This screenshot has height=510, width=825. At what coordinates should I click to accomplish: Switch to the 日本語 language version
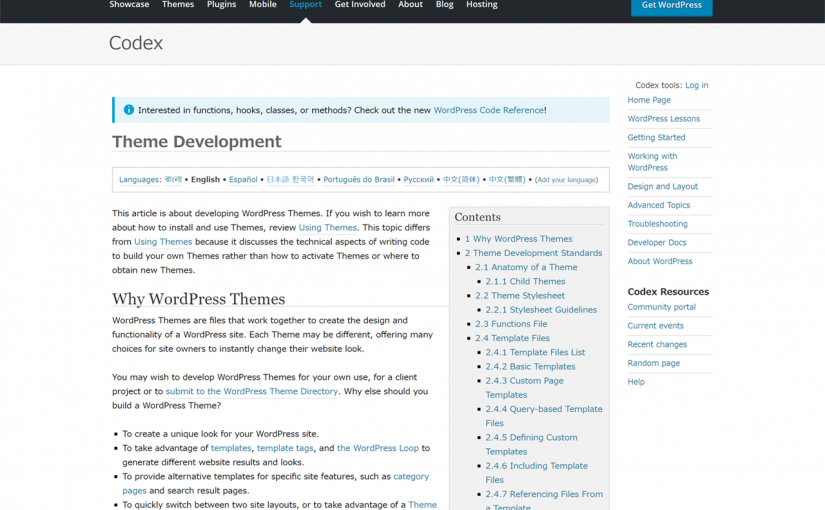click(x=278, y=179)
